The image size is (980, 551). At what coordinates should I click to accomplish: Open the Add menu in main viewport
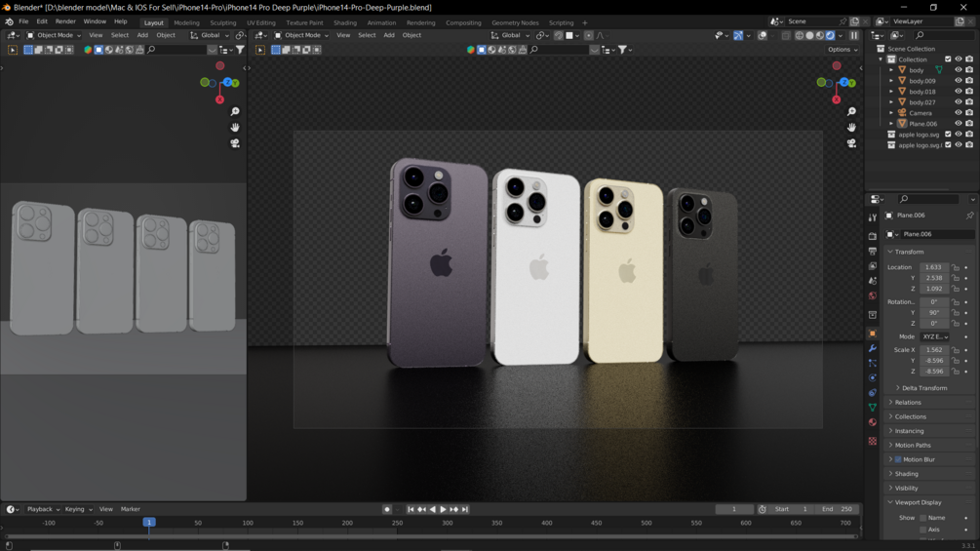click(389, 36)
